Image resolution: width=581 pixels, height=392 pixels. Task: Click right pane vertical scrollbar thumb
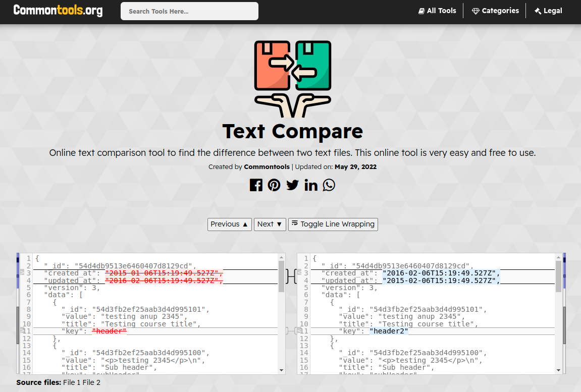pyautogui.click(x=558, y=276)
